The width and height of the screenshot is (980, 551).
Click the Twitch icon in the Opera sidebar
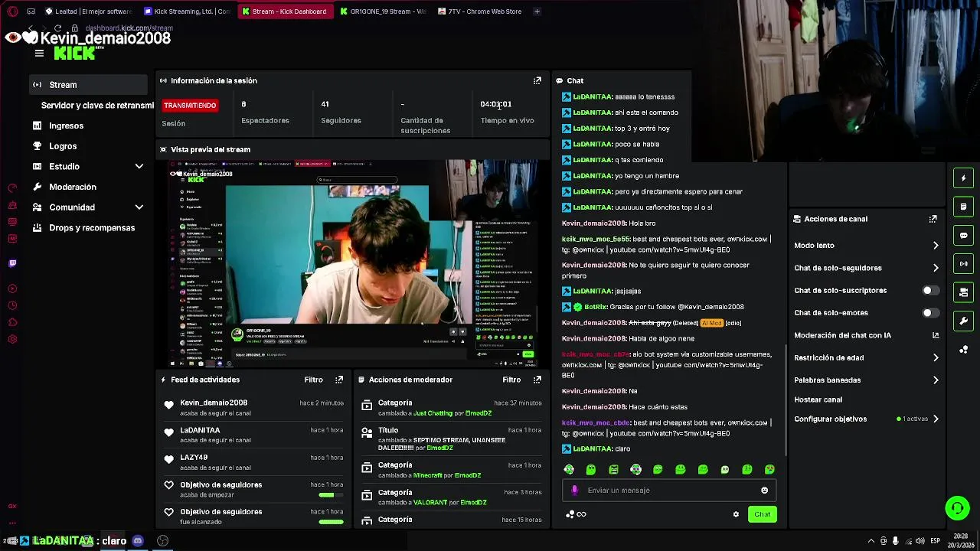12,263
